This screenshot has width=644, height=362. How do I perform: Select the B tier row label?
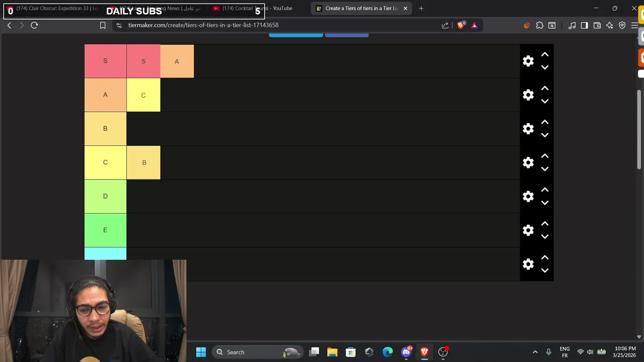click(105, 129)
